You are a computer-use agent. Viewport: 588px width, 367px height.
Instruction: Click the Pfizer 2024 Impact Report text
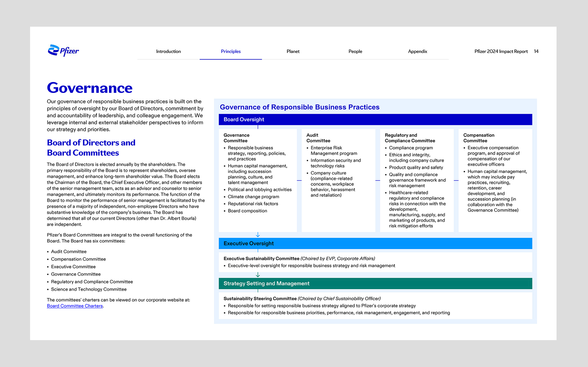[x=501, y=51]
